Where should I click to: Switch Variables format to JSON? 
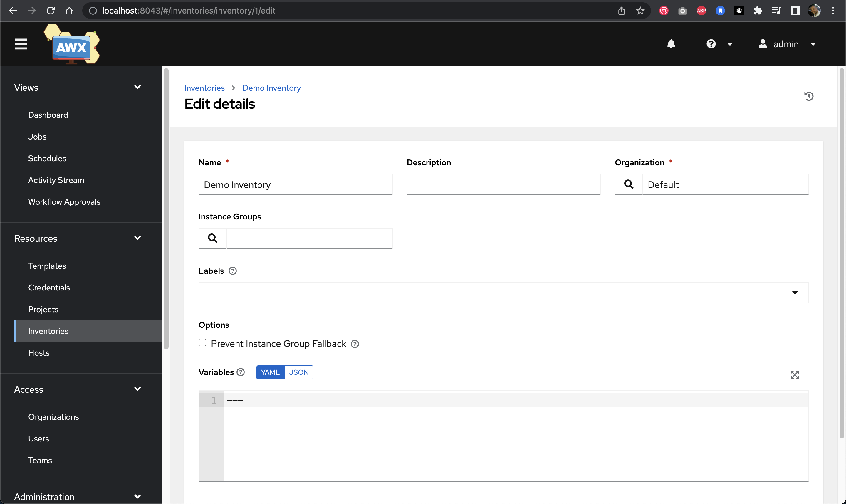(298, 372)
